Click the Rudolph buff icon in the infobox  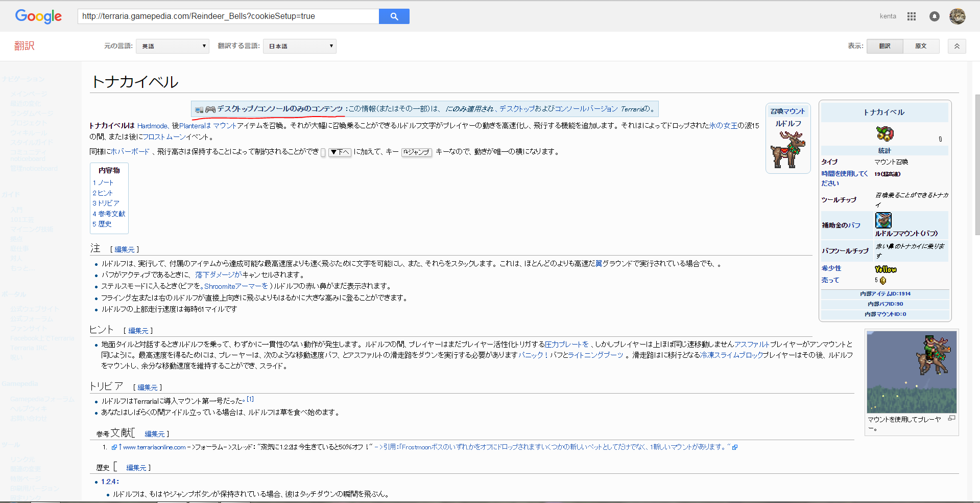[883, 220]
